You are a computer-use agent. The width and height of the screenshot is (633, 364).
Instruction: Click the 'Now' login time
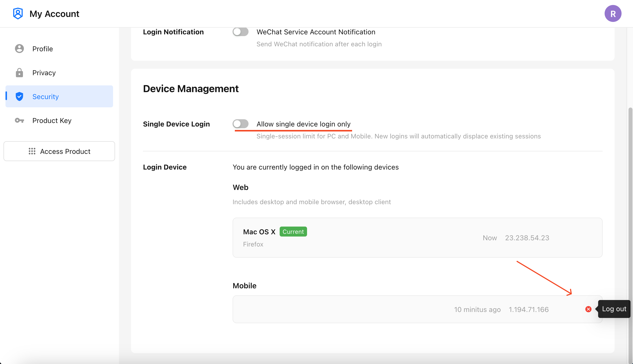490,238
